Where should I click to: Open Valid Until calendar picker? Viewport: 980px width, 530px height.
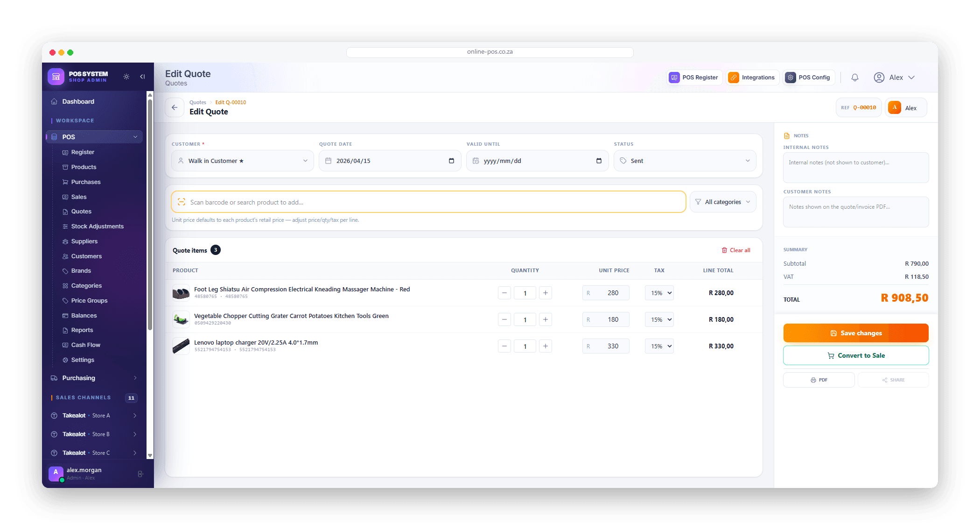click(x=599, y=161)
